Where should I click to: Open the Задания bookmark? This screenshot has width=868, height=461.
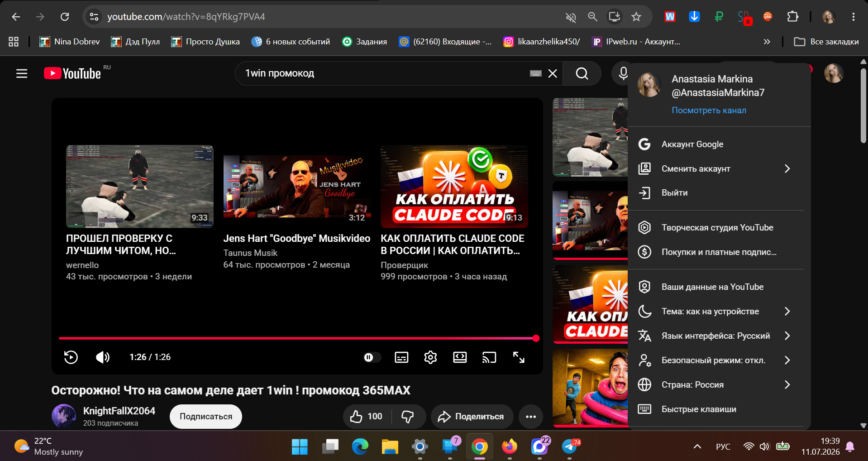point(365,42)
